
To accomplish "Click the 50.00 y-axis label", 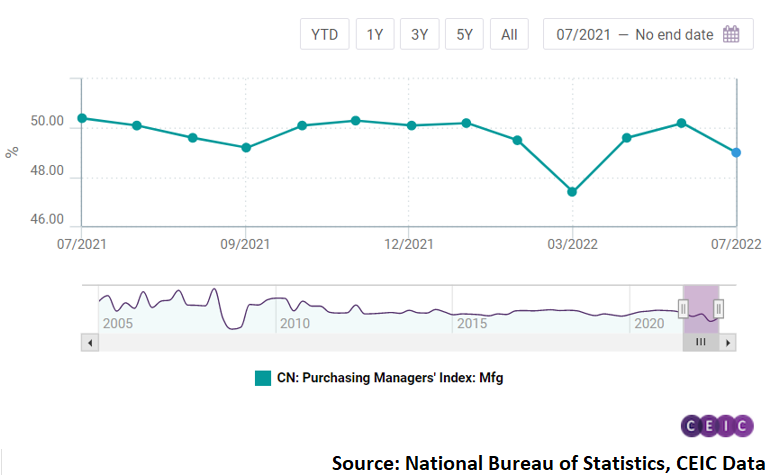I will tap(47, 121).
